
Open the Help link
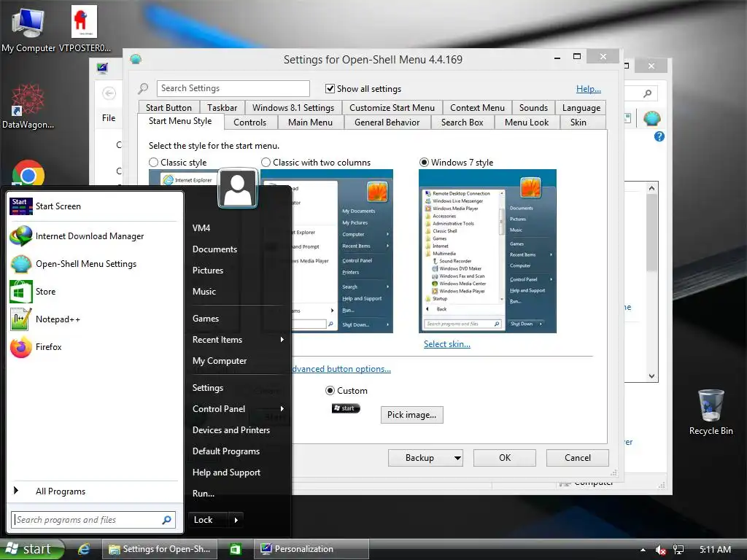(589, 89)
